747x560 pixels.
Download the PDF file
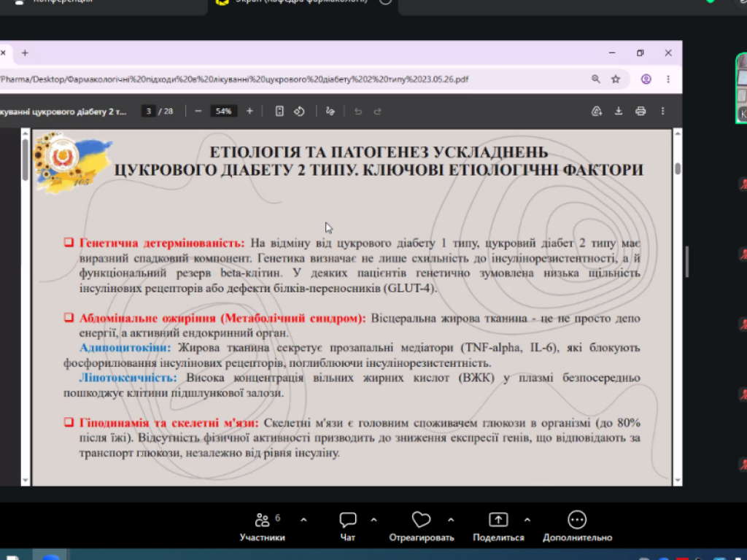pyautogui.click(x=619, y=111)
